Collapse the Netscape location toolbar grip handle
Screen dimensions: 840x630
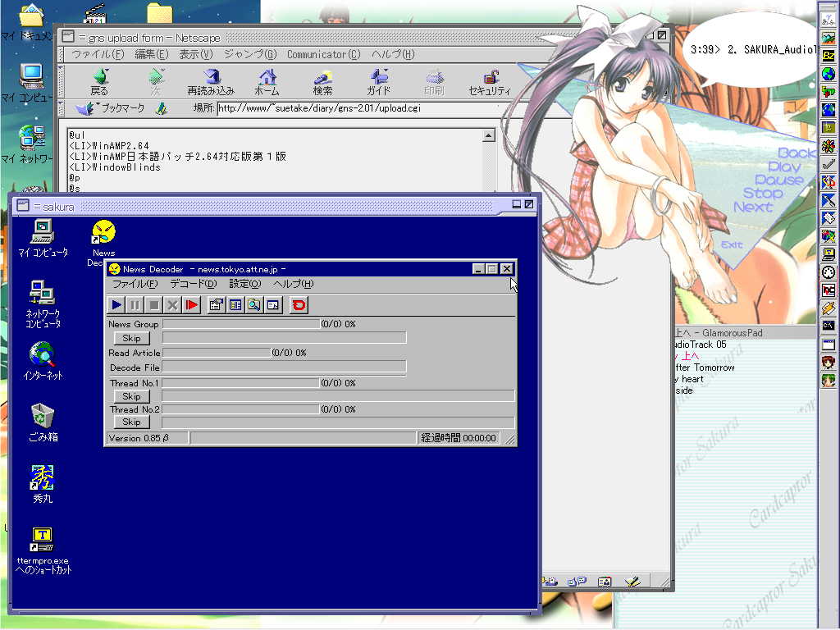click(x=61, y=108)
